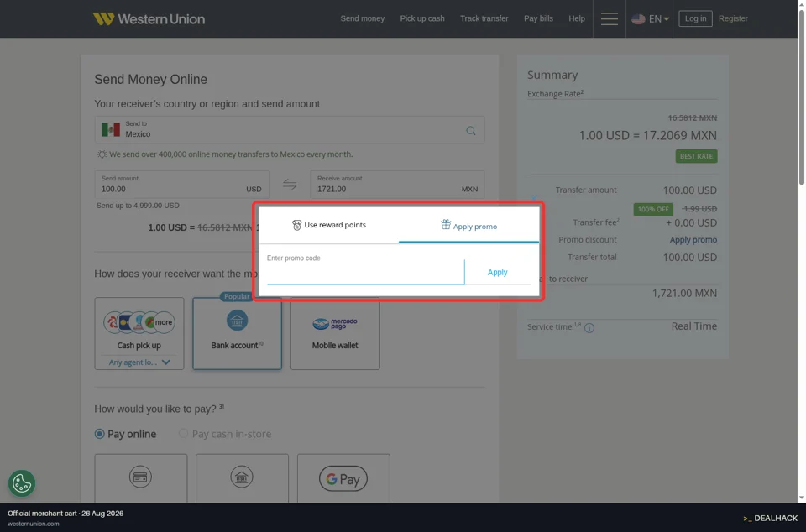Click the Send up to 4,999.00 USD text
806x532 pixels.
click(x=138, y=206)
